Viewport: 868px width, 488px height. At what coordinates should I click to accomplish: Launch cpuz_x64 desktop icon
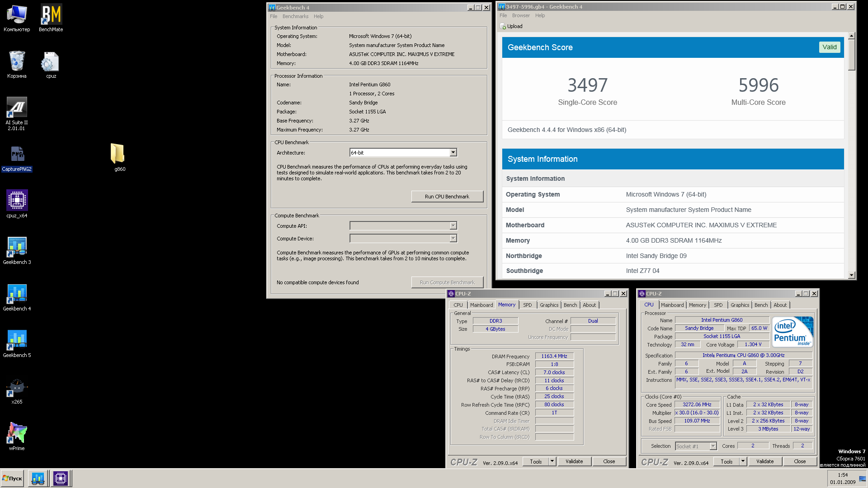point(17,204)
